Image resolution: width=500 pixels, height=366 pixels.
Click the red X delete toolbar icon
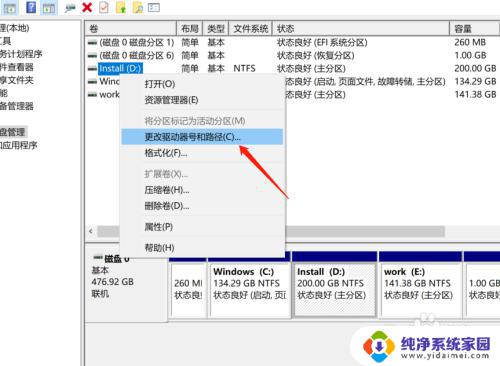(x=87, y=7)
